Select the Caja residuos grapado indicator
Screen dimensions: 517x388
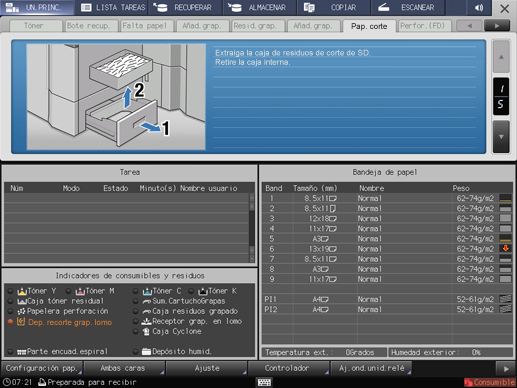click(x=135, y=311)
